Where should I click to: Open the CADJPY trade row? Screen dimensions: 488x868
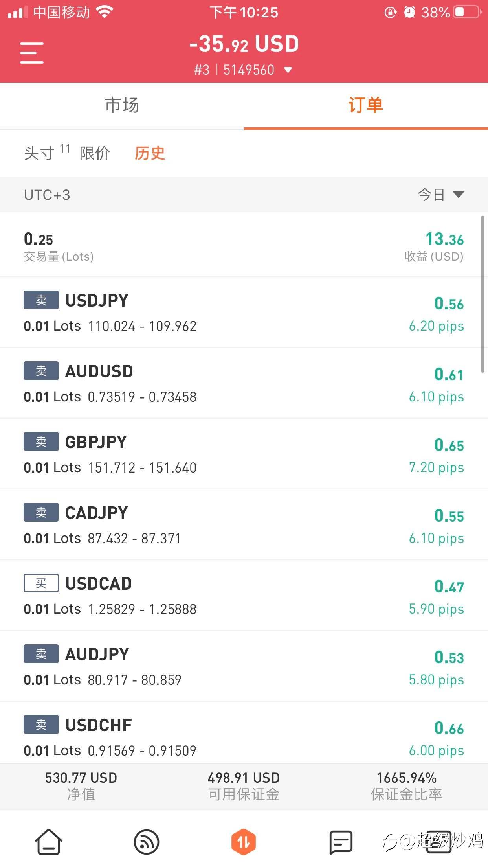[244, 525]
